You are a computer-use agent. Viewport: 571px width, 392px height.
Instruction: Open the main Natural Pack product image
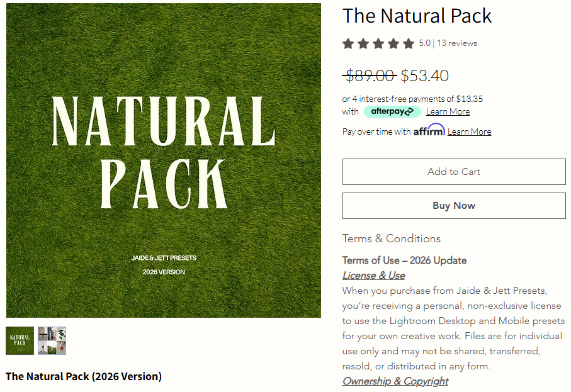(164, 160)
